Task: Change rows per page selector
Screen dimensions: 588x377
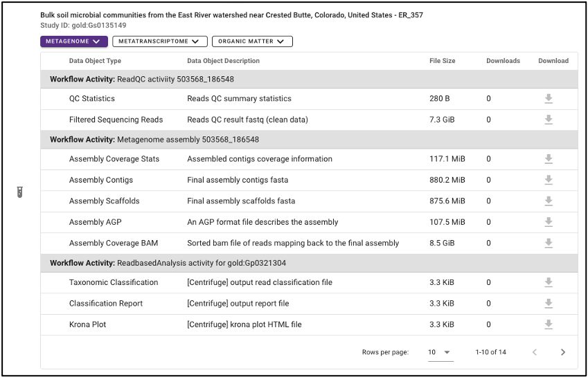Action: 440,352
